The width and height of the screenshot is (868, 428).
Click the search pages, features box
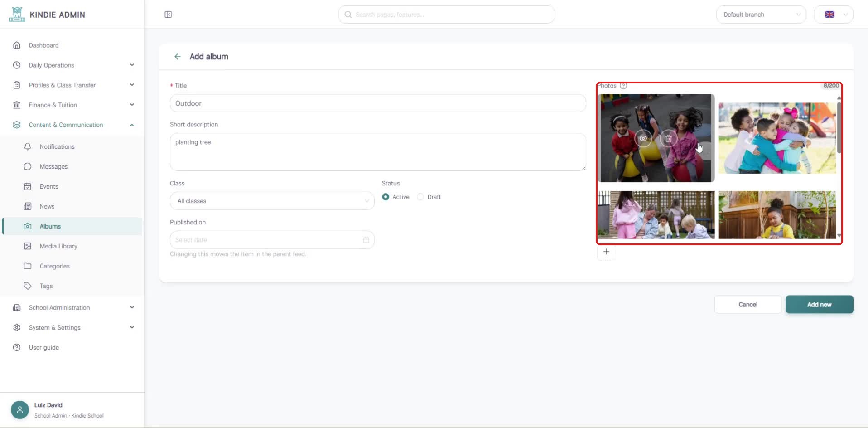pos(446,15)
